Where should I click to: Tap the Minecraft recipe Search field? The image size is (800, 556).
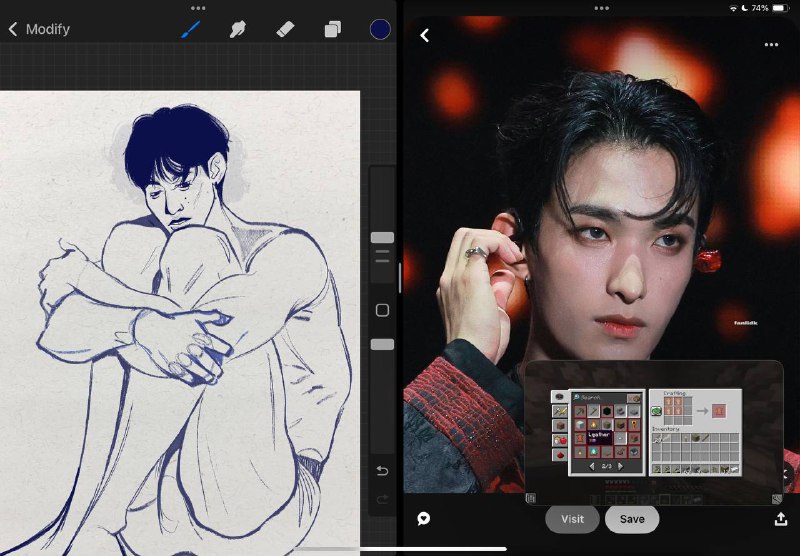pyautogui.click(x=600, y=397)
